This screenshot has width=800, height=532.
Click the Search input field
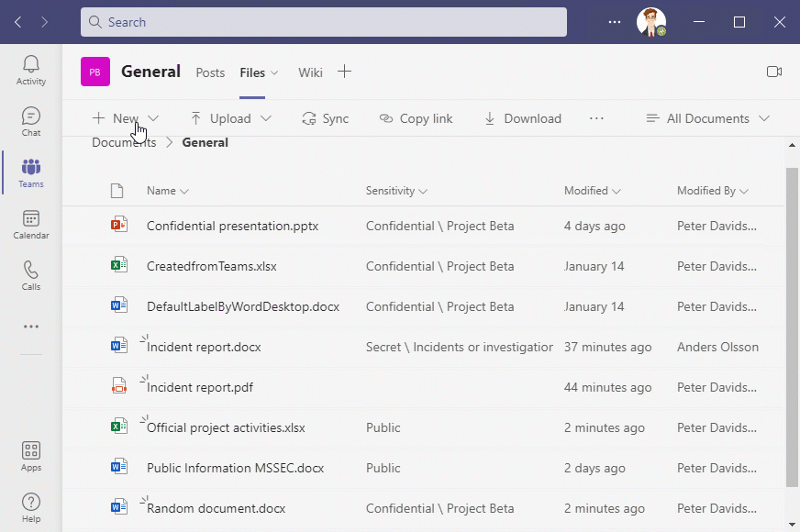[x=323, y=22]
